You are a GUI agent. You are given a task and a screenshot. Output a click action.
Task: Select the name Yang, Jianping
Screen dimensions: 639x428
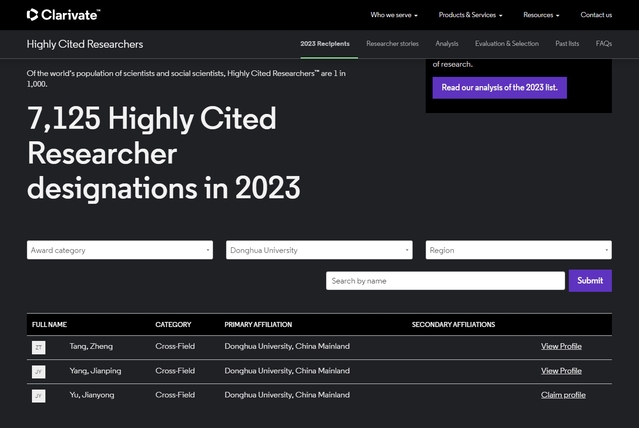(95, 371)
